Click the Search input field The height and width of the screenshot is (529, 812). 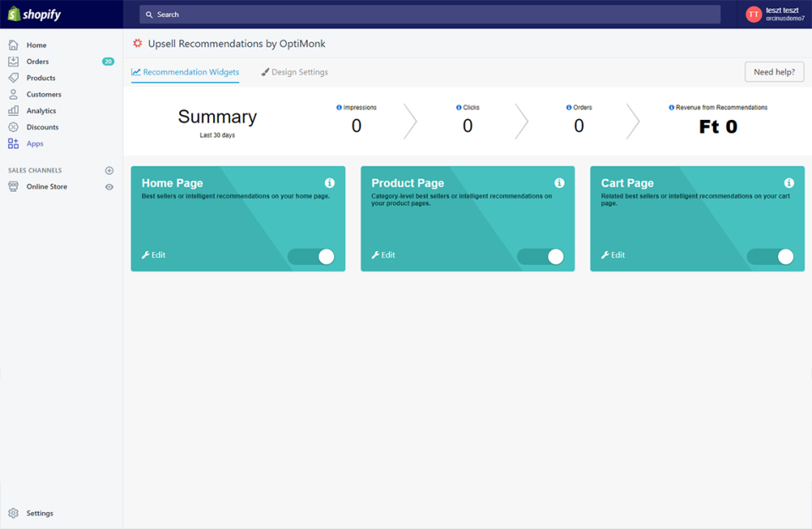coord(430,14)
